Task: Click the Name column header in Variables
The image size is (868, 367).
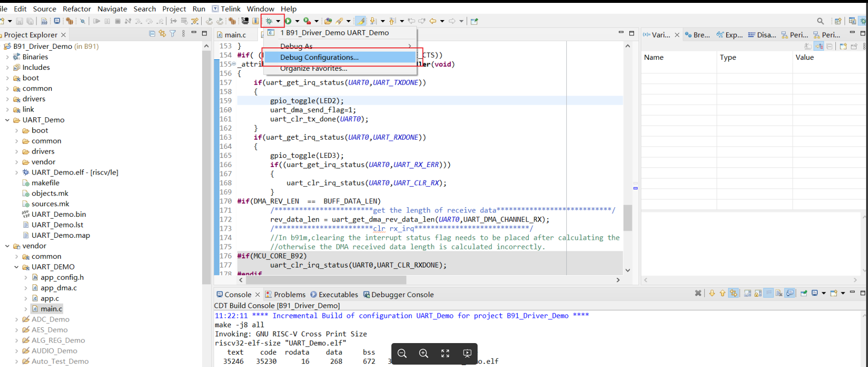Action: click(654, 57)
